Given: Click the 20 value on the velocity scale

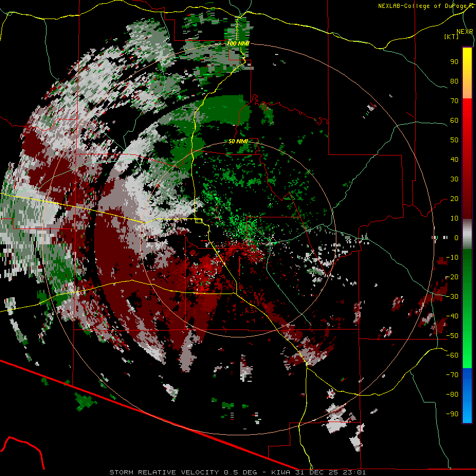Looking at the screenshot, I should click(x=454, y=198).
